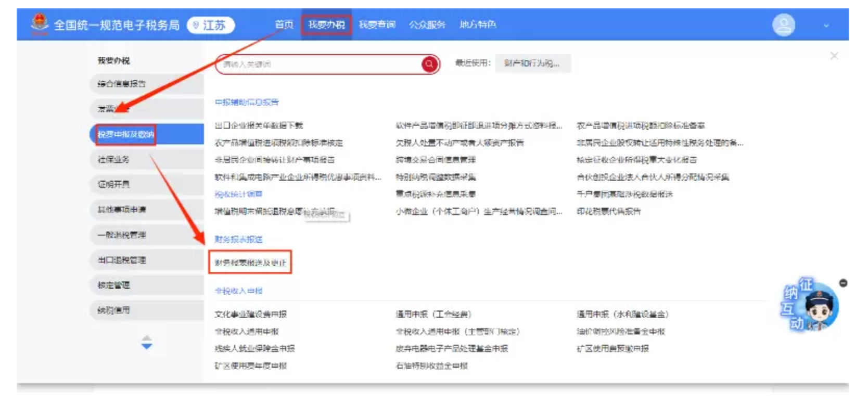Open 油价调控风险准备金申报 link
The image size is (868, 404).
(620, 332)
